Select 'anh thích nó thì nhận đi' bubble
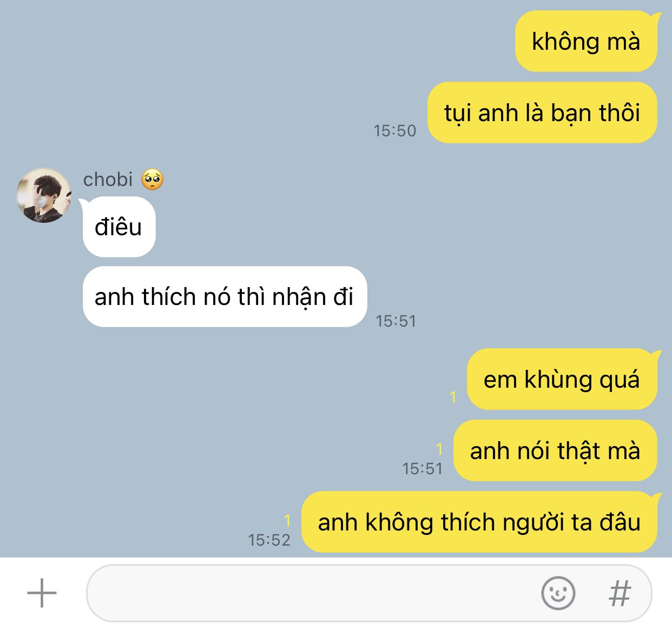This screenshot has height=644, width=672. coord(225,296)
